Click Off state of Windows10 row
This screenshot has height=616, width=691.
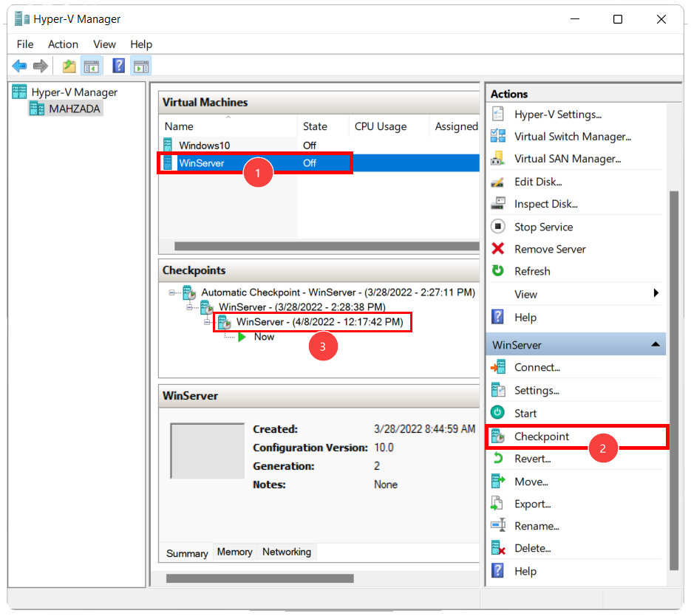pos(310,146)
